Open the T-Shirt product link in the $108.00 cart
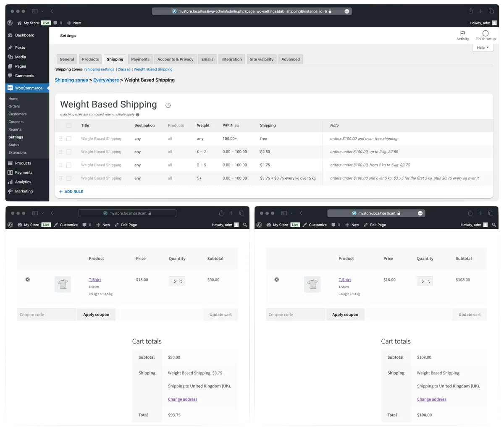 point(345,280)
